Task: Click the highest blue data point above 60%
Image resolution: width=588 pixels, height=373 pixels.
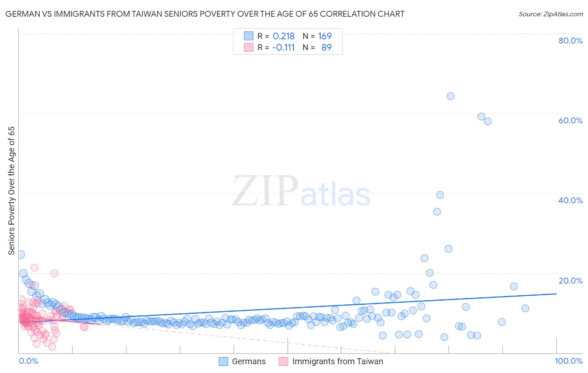Action: 450,96
